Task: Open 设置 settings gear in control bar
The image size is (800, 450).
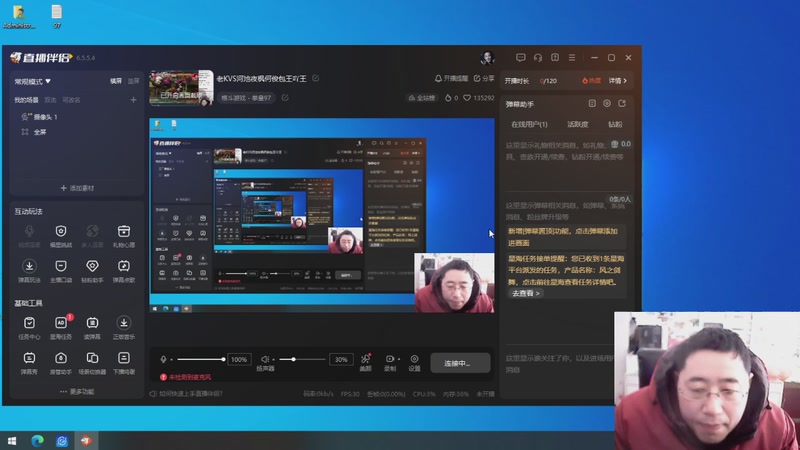Action: click(414, 362)
